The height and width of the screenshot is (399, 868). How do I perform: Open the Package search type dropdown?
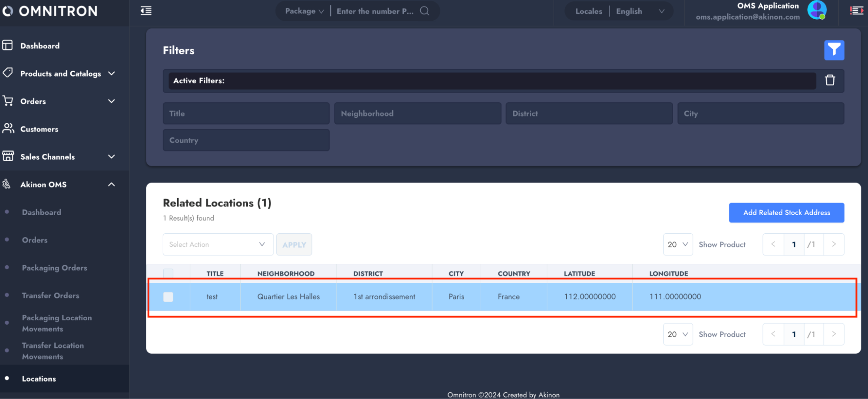click(x=304, y=11)
